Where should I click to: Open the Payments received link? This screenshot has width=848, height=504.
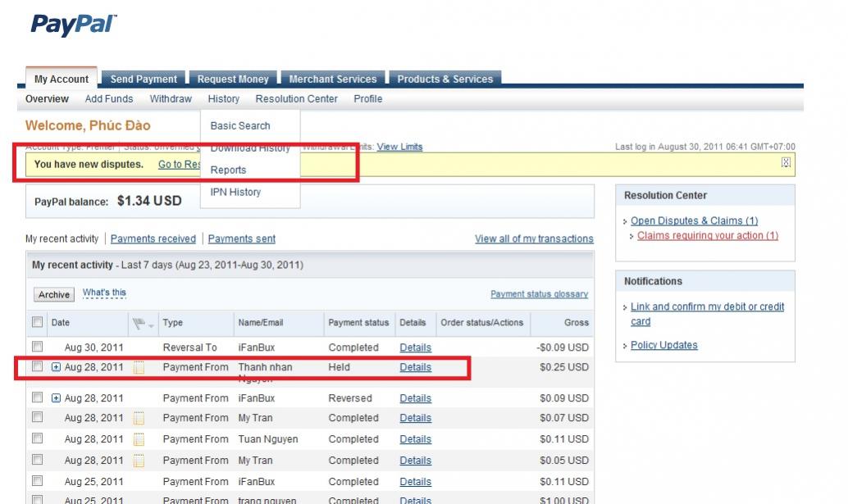pos(153,238)
